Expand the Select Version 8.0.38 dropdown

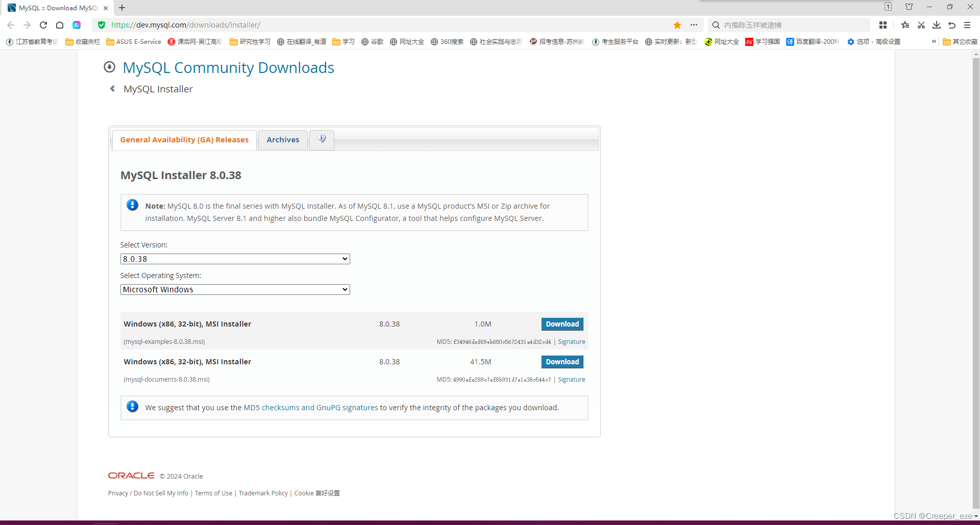(x=235, y=259)
